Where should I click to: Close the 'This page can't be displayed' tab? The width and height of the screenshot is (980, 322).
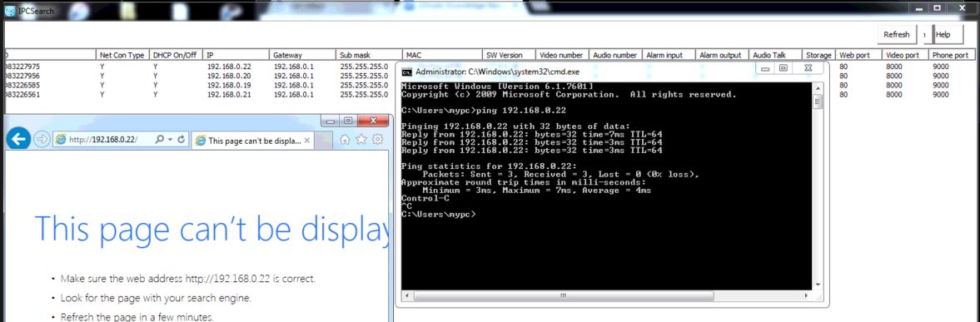click(x=308, y=141)
